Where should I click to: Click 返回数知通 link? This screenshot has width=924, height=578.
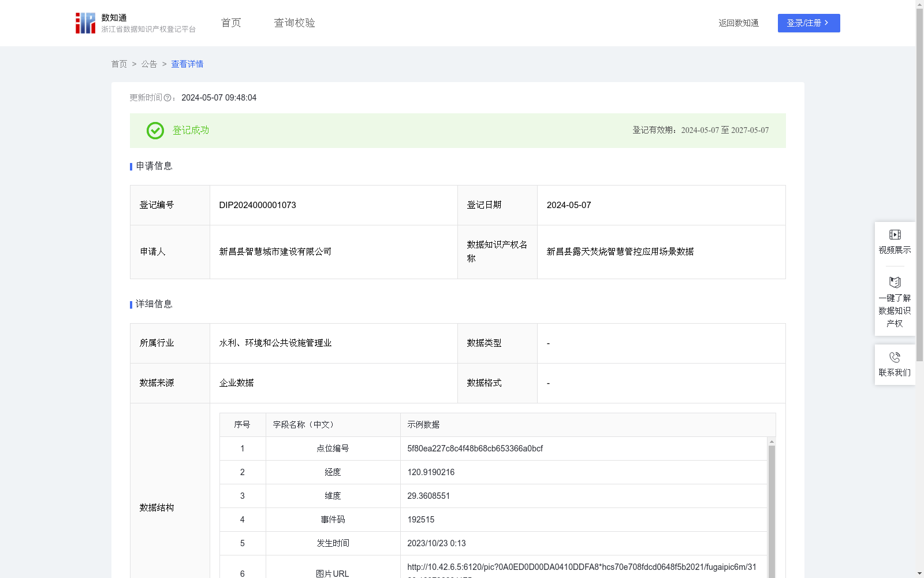(x=739, y=23)
